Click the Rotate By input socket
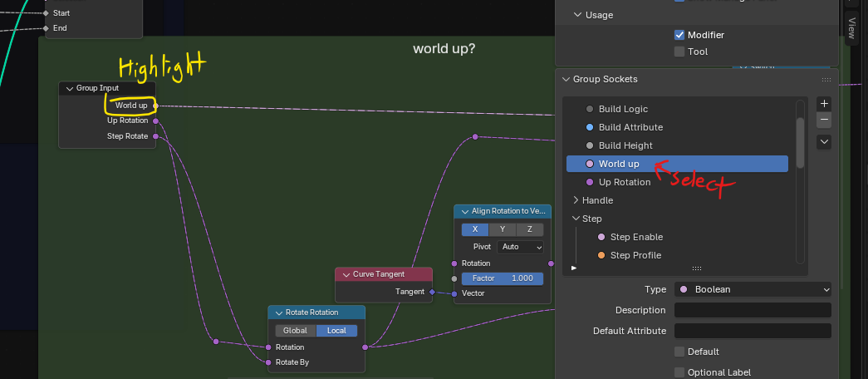868x379 pixels. pyautogui.click(x=268, y=362)
